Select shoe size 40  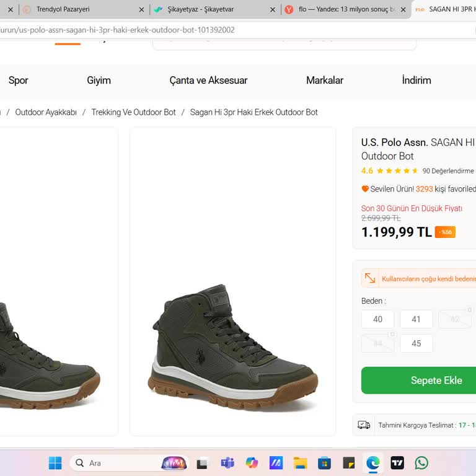(377, 319)
